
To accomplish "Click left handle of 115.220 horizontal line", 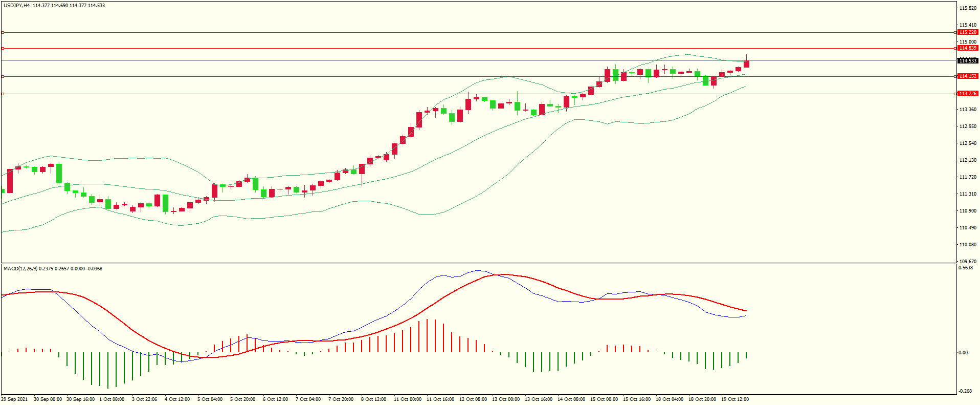I will pos(3,32).
